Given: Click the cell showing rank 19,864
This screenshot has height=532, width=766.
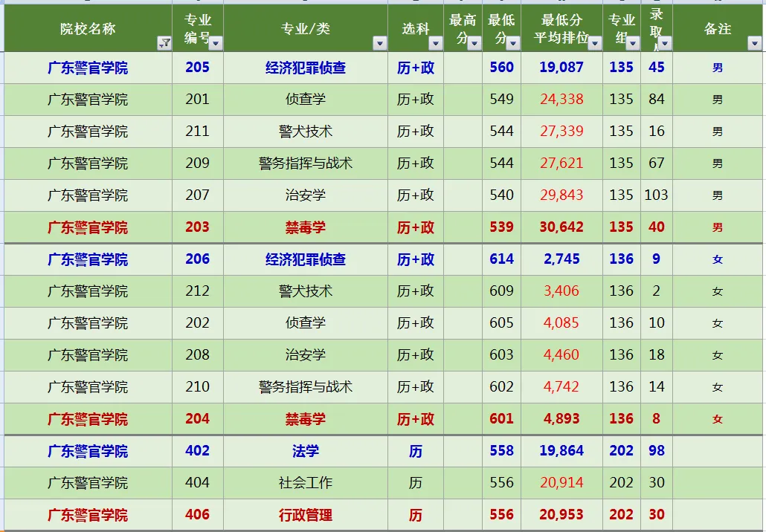Looking at the screenshot, I should (x=561, y=451).
